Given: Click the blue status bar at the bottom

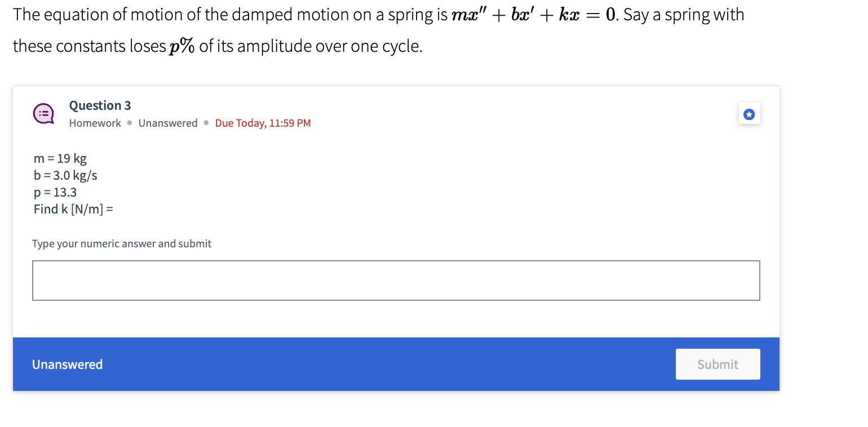Looking at the screenshot, I should coord(395,364).
